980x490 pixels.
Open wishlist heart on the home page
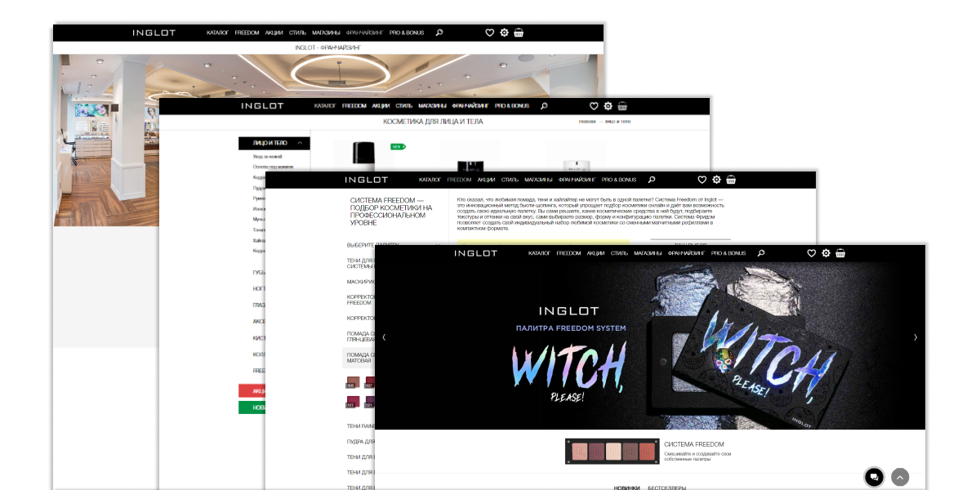click(x=811, y=253)
